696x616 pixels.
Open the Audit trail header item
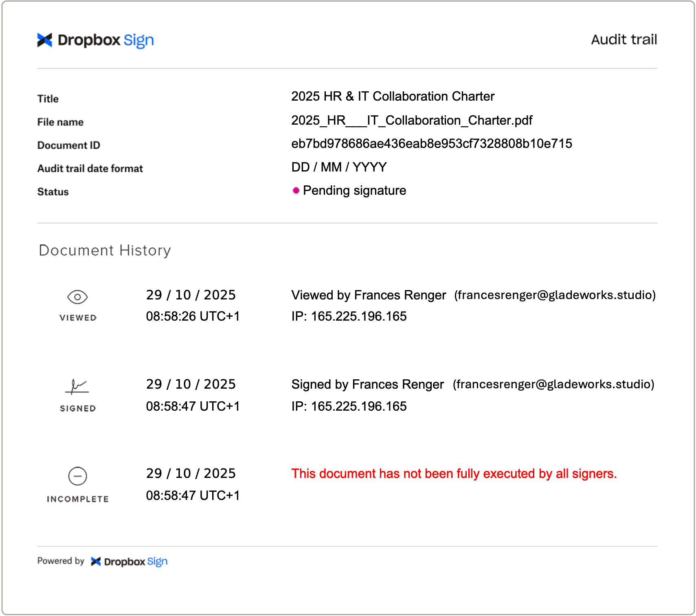[624, 40]
